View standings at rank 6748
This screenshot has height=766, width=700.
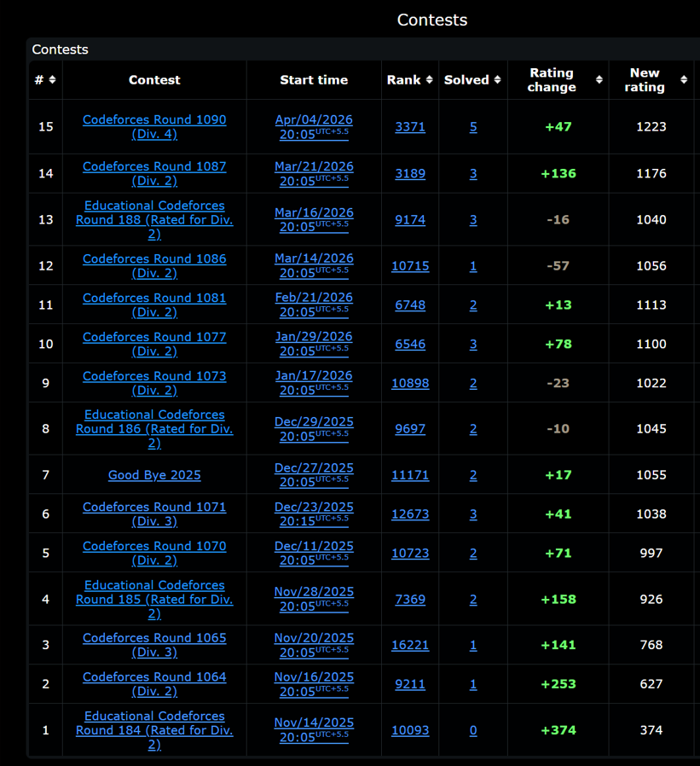coord(410,305)
